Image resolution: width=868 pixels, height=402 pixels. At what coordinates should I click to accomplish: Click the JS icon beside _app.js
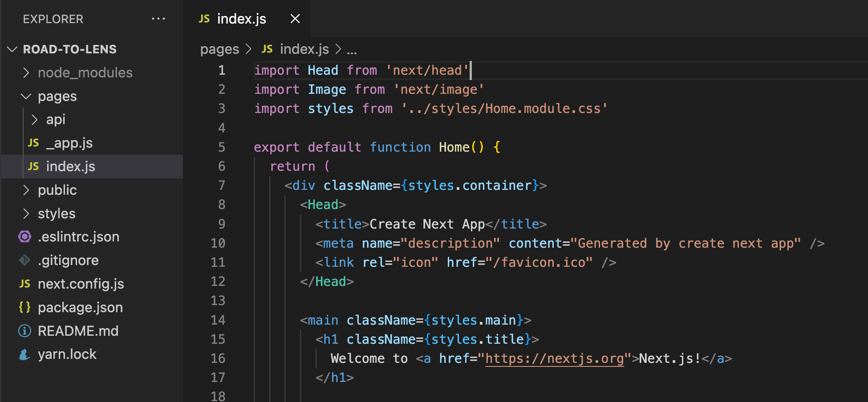[x=33, y=143]
